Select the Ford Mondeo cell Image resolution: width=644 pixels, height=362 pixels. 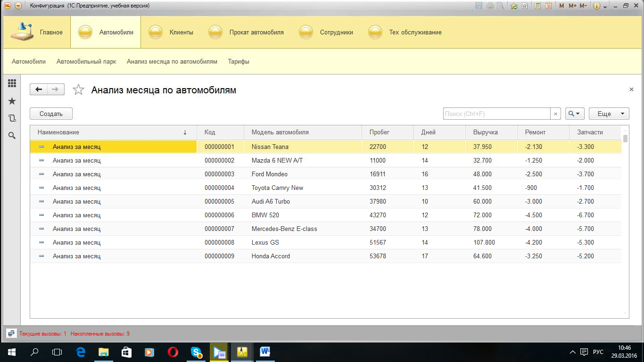point(303,174)
